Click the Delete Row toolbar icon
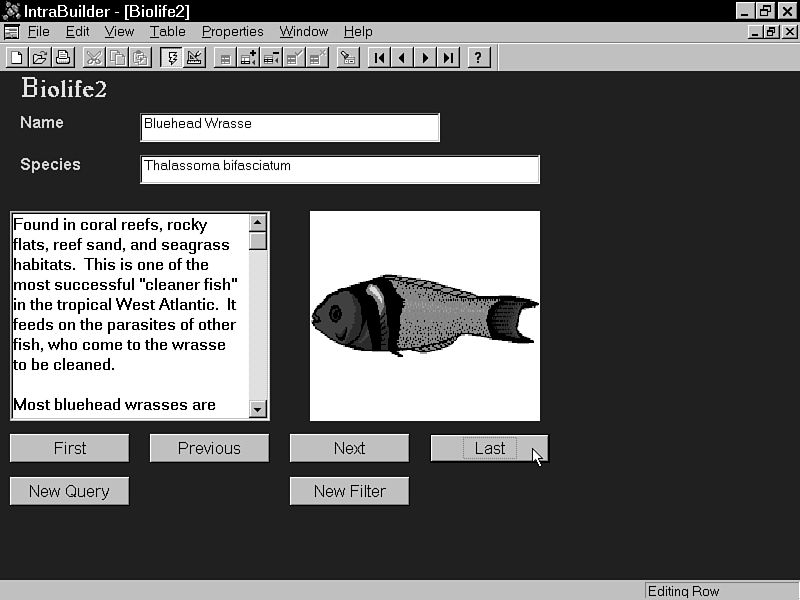The width and height of the screenshot is (800, 600). click(271, 57)
